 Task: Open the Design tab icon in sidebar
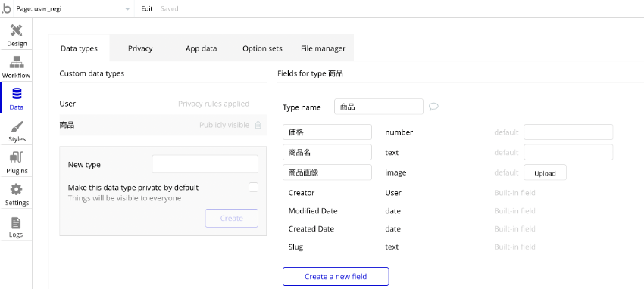[x=17, y=31]
